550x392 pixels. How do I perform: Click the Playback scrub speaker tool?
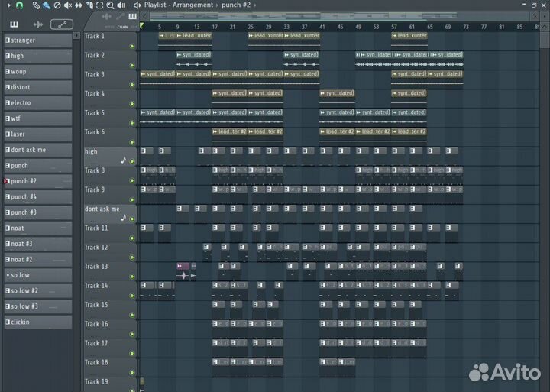(x=121, y=5)
